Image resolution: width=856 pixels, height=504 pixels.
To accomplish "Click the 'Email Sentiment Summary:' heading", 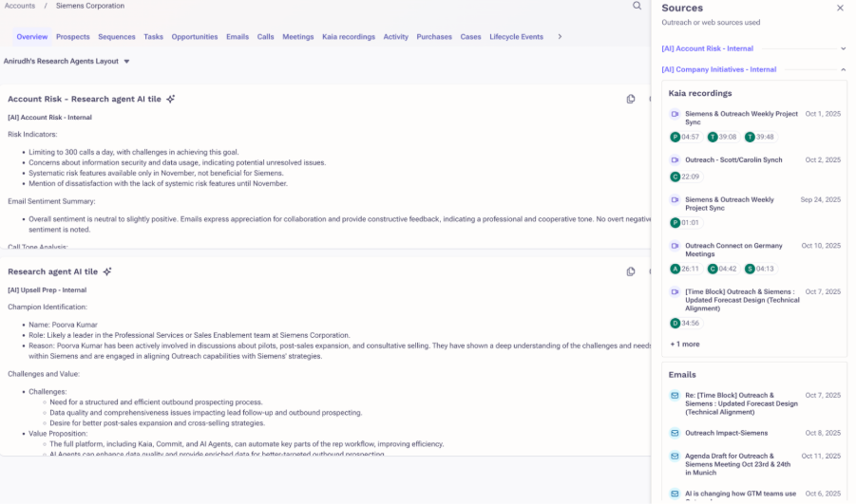I will (x=51, y=201).
